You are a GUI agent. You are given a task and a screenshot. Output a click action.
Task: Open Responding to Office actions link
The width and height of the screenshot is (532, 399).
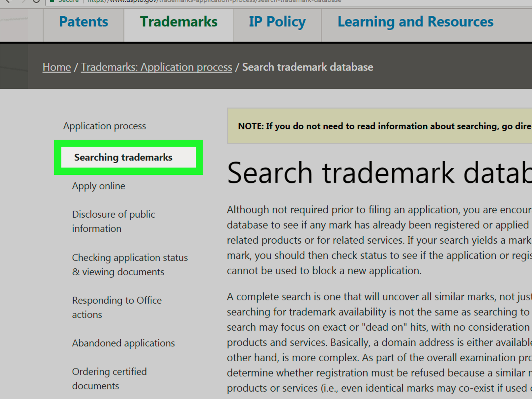coord(117,307)
